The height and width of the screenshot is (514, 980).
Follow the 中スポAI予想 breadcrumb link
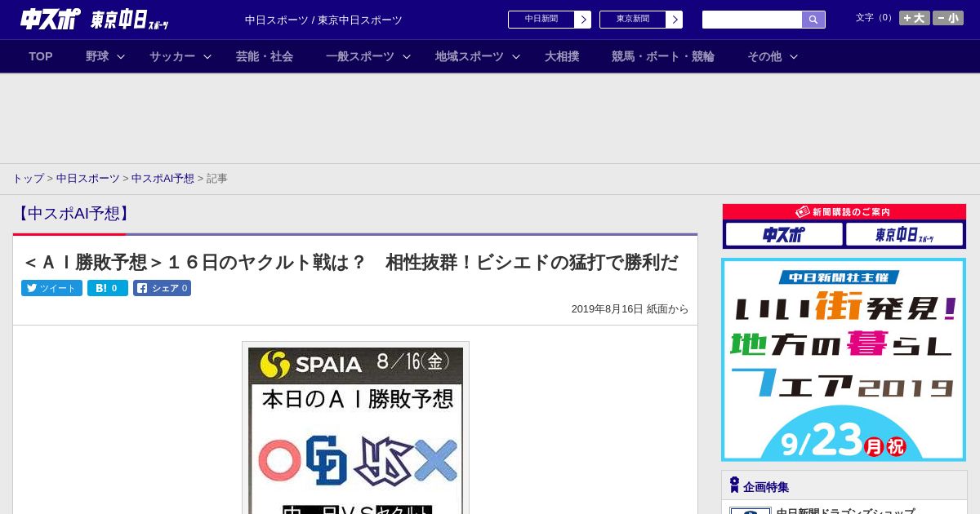coord(163,179)
